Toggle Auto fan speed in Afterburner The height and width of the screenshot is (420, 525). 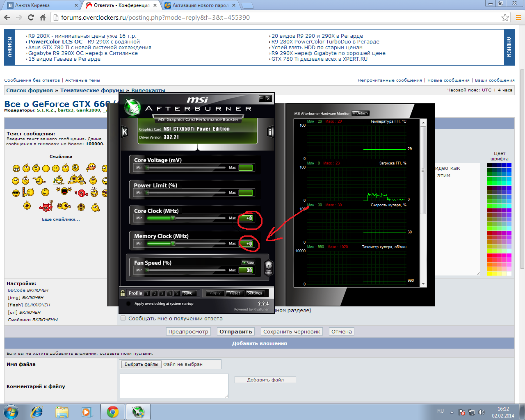(x=249, y=262)
